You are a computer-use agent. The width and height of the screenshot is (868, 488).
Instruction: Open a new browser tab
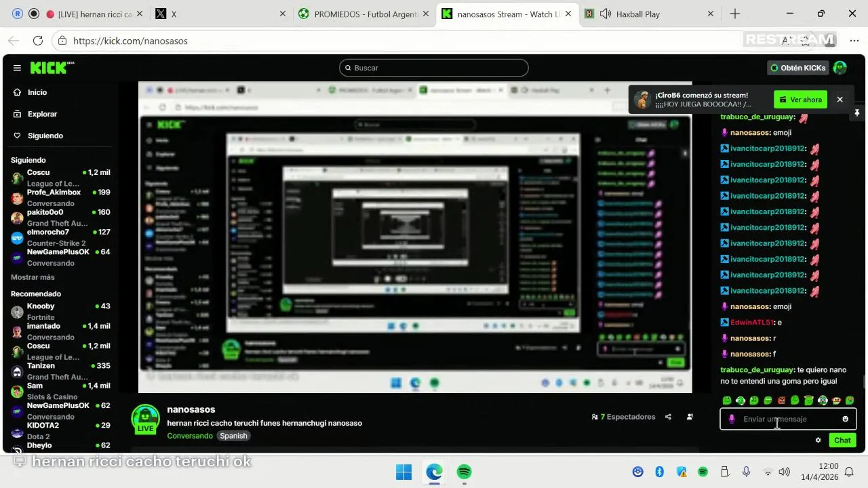click(x=735, y=14)
